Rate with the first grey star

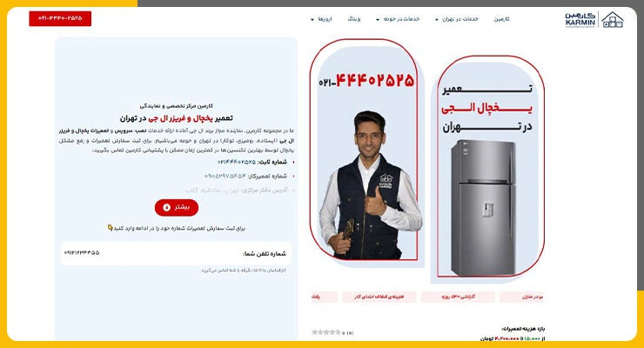(x=315, y=332)
